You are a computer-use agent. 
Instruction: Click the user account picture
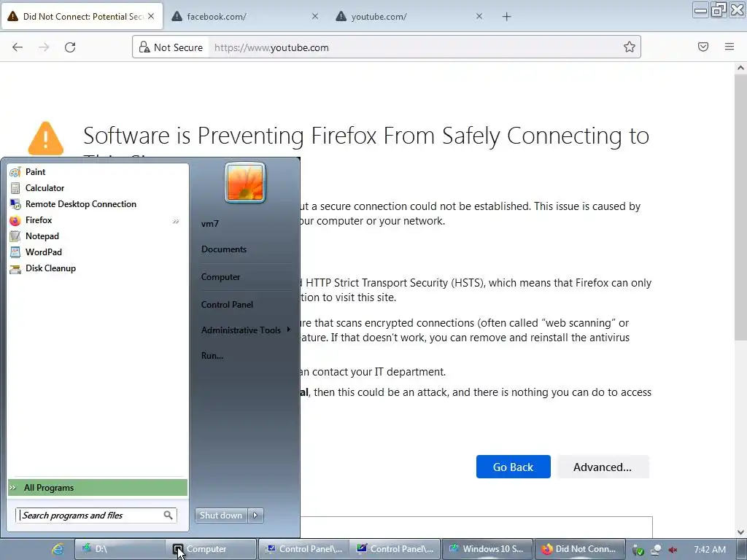point(245,183)
